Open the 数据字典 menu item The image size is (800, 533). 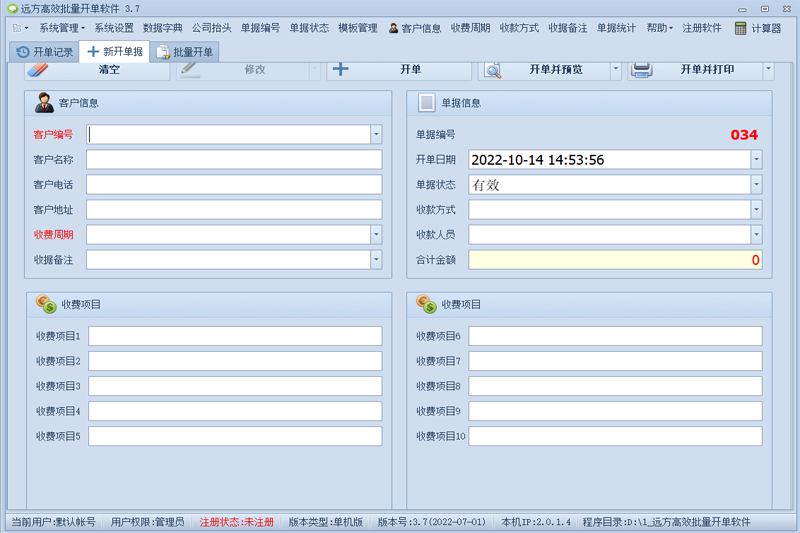(x=163, y=28)
